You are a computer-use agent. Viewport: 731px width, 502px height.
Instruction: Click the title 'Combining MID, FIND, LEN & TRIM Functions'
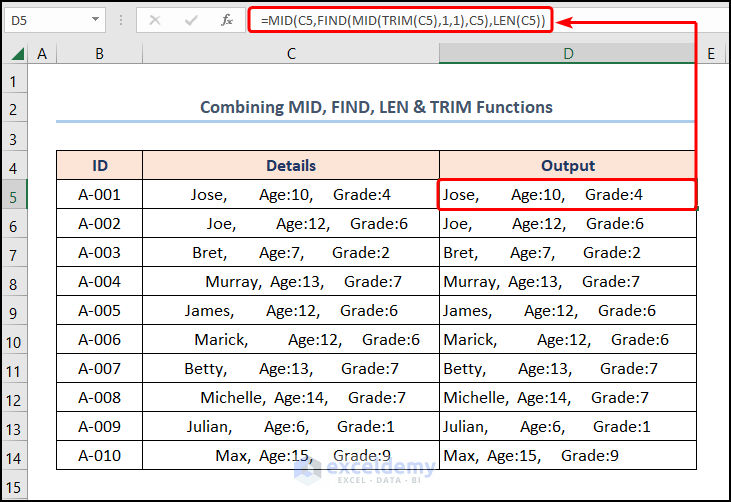(376, 107)
